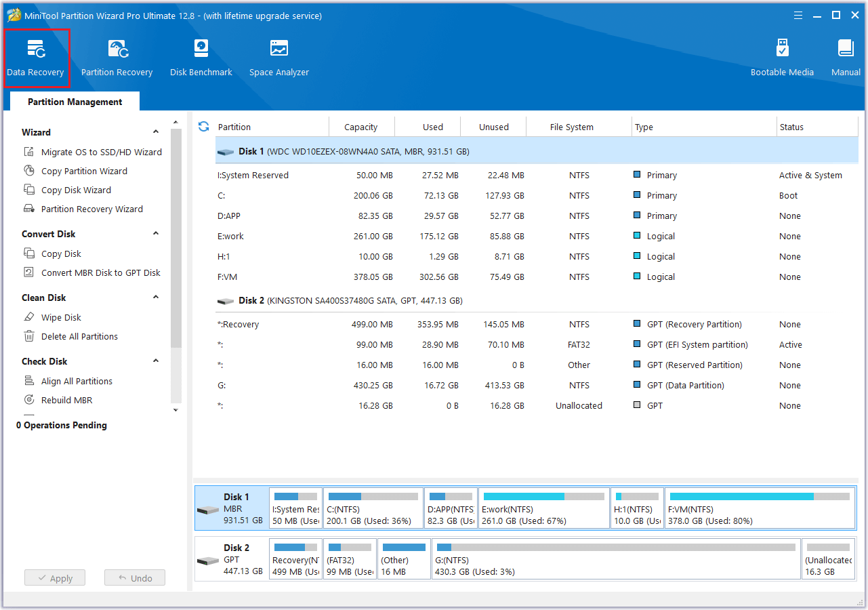868x610 pixels.
Task: Select the C: partition row
Action: [x=537, y=196]
